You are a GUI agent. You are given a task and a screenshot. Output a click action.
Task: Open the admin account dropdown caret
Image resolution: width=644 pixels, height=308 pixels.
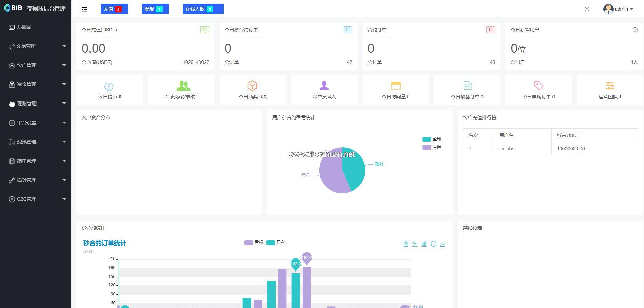632,9
